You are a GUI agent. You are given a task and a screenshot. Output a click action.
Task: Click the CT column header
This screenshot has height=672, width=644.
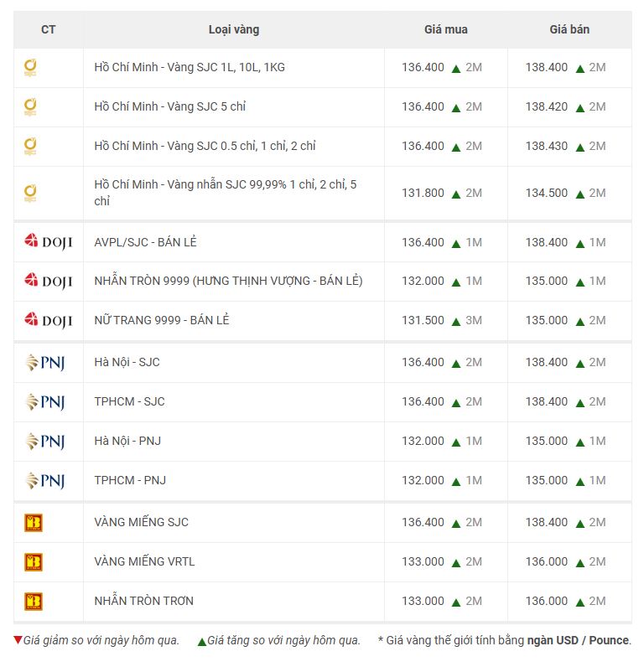(x=49, y=29)
